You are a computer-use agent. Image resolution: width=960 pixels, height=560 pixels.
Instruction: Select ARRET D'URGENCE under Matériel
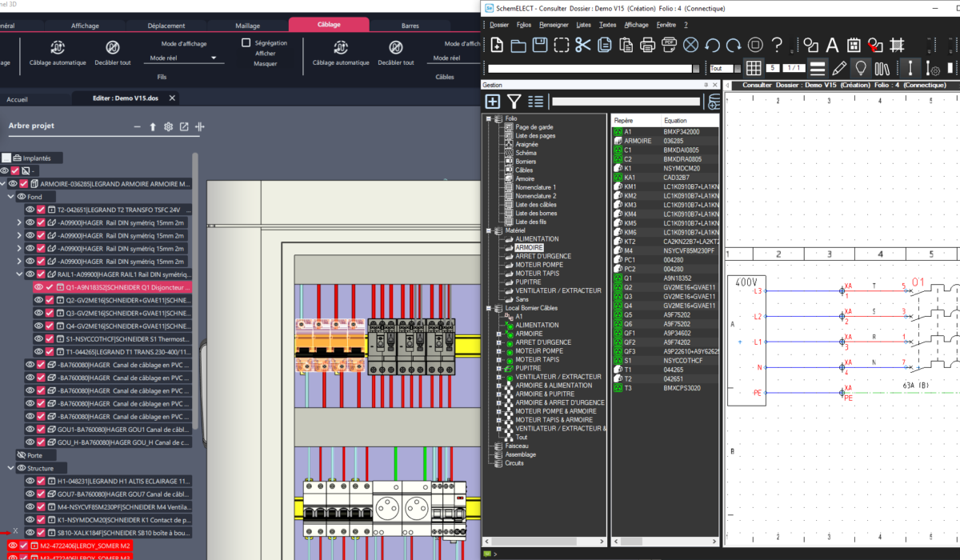tap(542, 256)
